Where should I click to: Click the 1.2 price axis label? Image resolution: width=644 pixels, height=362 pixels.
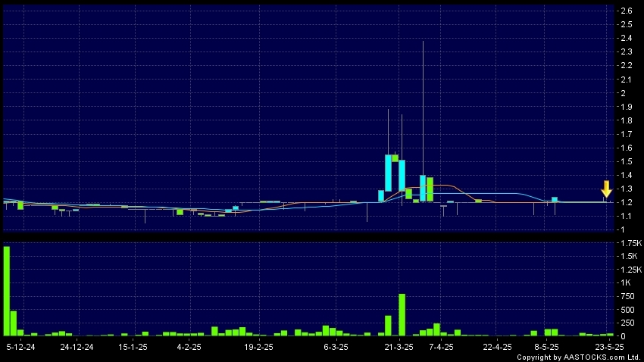tap(627, 202)
